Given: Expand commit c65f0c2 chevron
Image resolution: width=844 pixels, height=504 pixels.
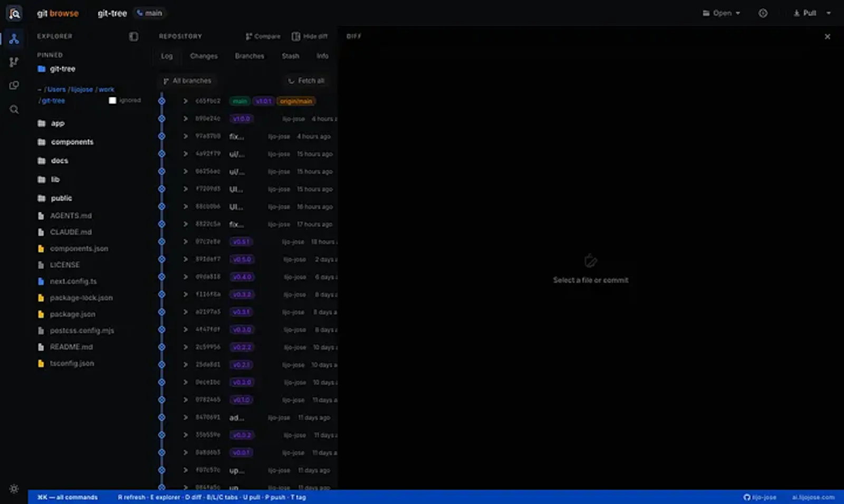Looking at the screenshot, I should pos(185,101).
